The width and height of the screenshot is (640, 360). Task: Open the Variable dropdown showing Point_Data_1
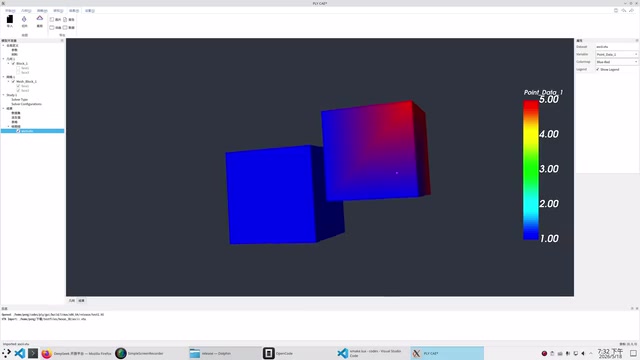[616, 54]
